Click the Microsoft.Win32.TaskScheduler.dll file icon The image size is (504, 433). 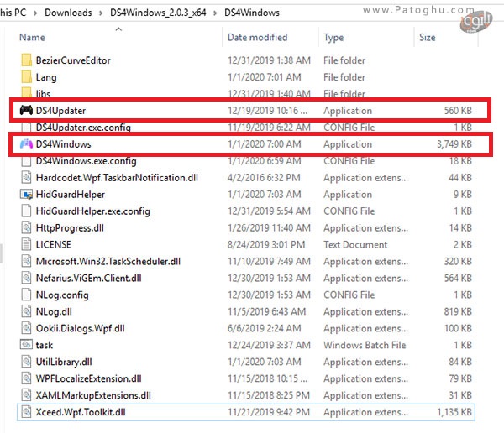26,261
